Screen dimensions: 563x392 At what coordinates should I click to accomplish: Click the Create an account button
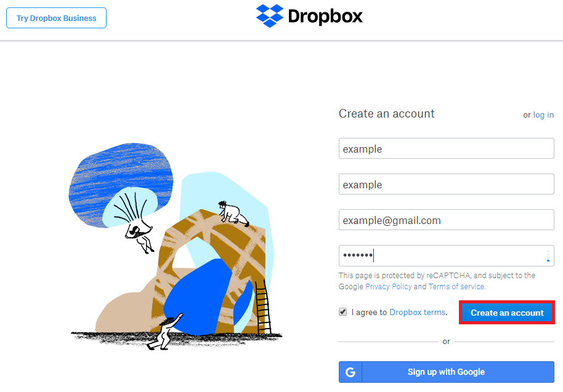507,313
